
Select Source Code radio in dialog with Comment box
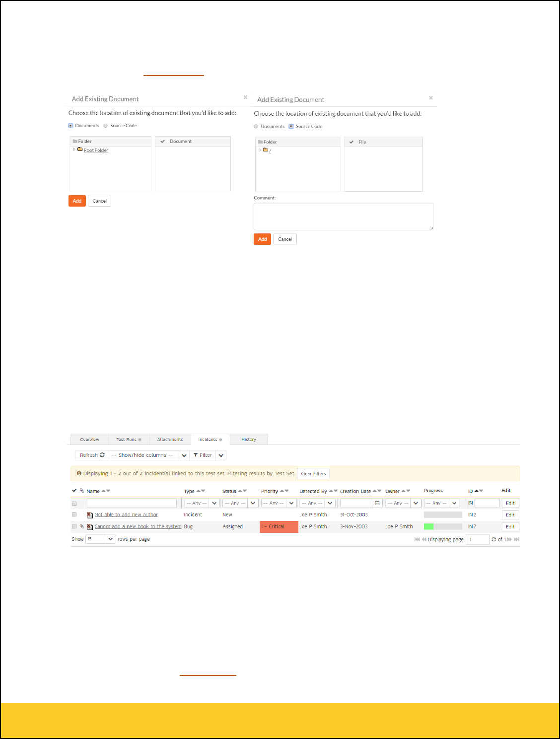tap(291, 126)
